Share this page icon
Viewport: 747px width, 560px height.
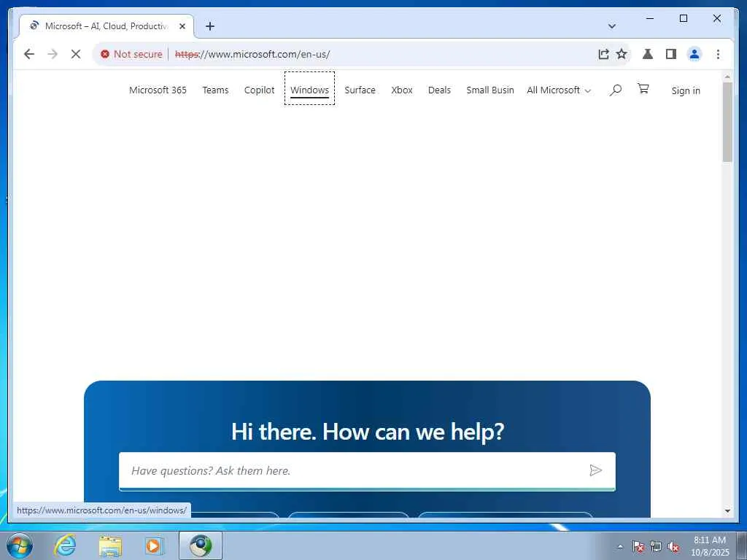point(603,54)
